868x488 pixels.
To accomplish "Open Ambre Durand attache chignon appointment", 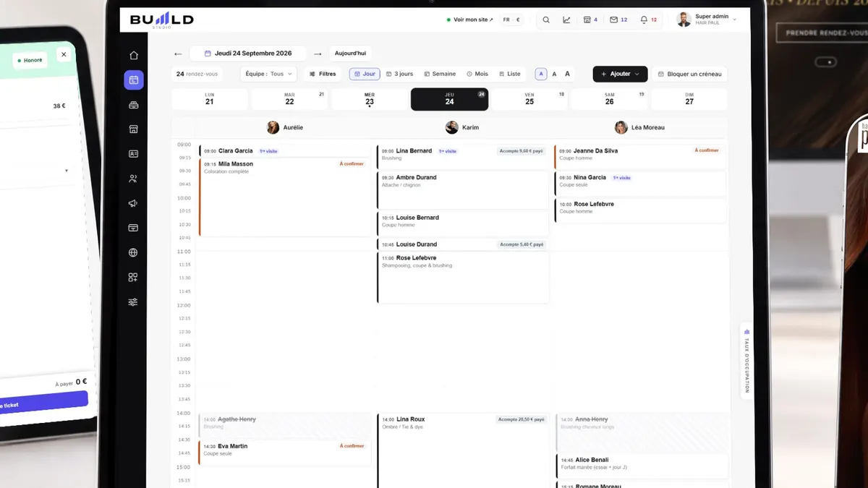I will tap(462, 190).
